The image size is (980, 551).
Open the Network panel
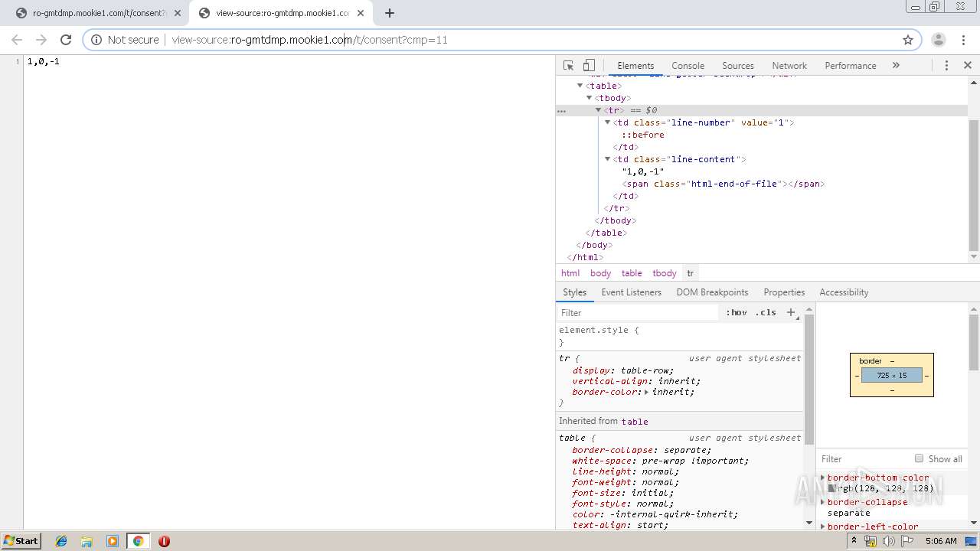coord(789,66)
